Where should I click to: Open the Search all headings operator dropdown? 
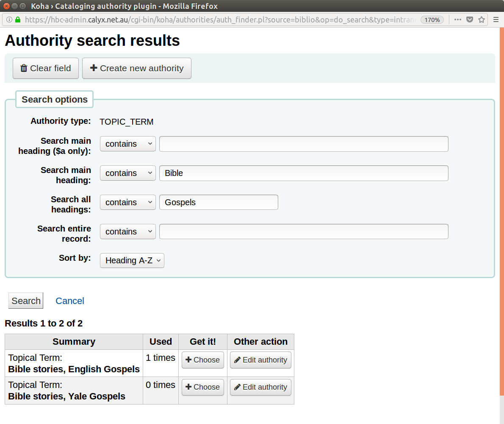(128, 202)
